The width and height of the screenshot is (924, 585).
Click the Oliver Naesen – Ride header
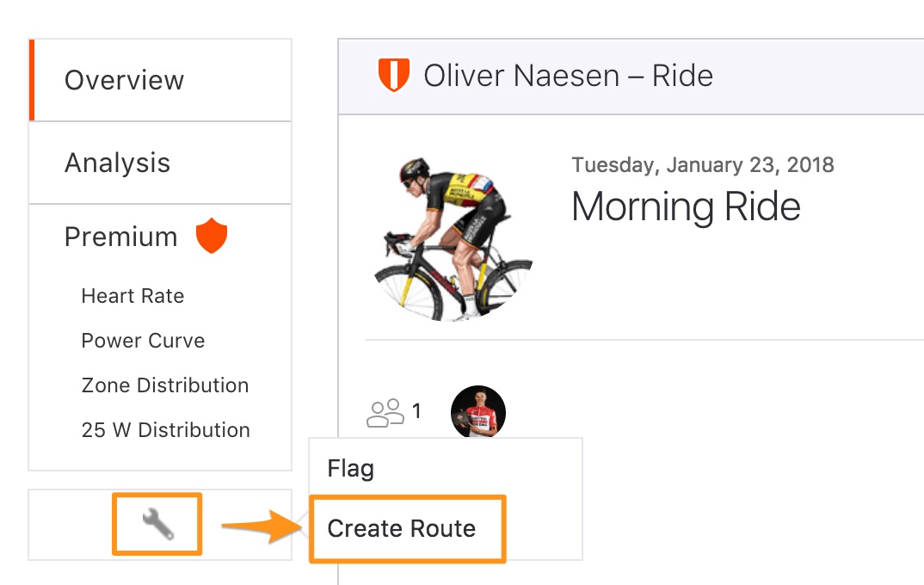(x=568, y=76)
